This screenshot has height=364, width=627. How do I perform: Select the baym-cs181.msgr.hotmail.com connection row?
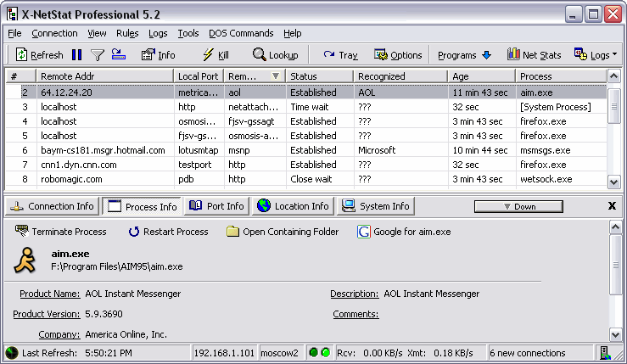tap(102, 150)
